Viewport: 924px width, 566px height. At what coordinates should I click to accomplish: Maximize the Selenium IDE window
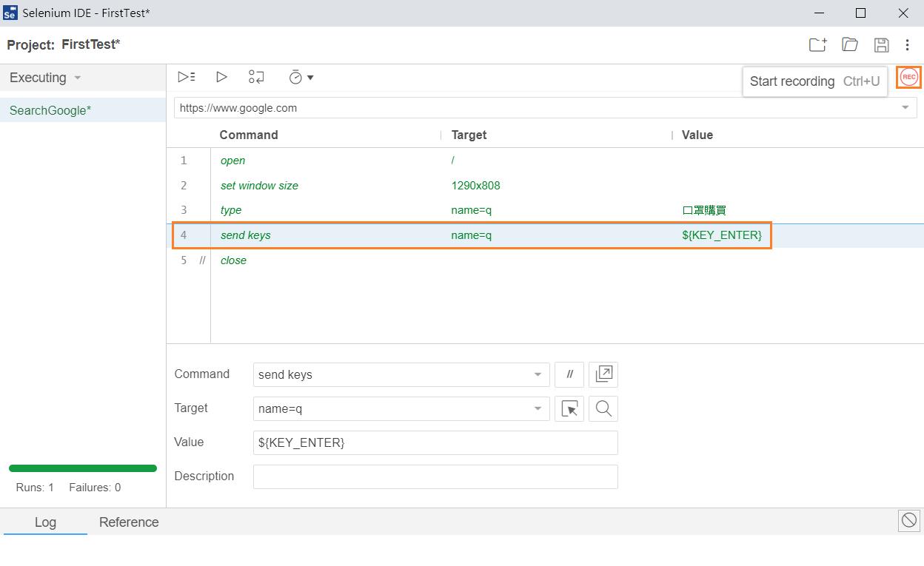[x=860, y=13]
